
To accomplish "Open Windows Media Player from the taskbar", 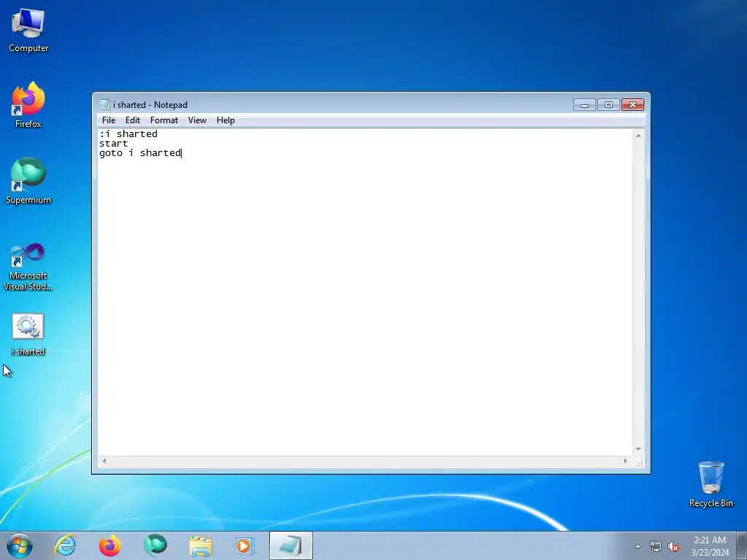I will 245,545.
